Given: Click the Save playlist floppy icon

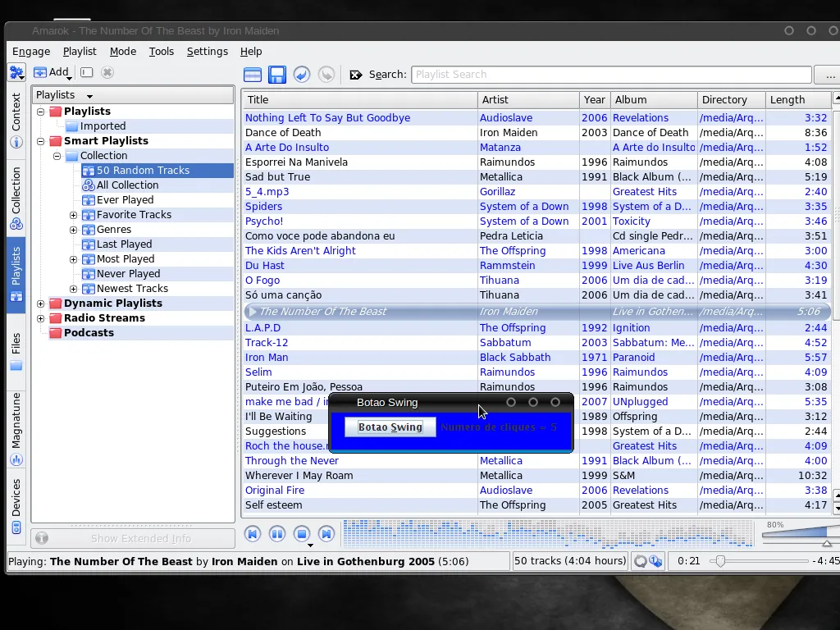Looking at the screenshot, I should pos(277,75).
